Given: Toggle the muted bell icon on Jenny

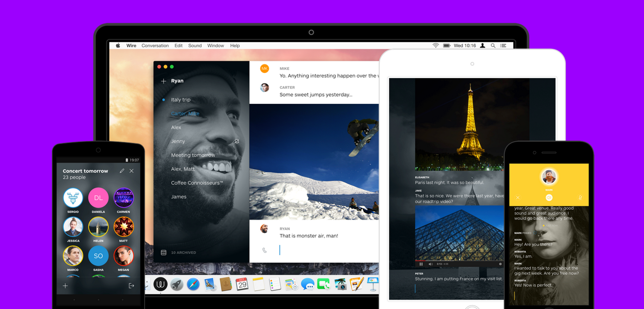Looking at the screenshot, I should tap(237, 141).
